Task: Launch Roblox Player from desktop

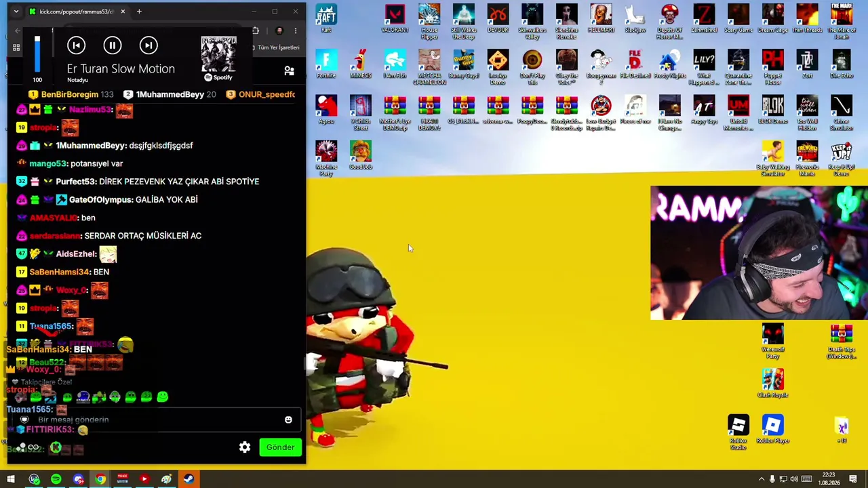Action: click(x=772, y=429)
